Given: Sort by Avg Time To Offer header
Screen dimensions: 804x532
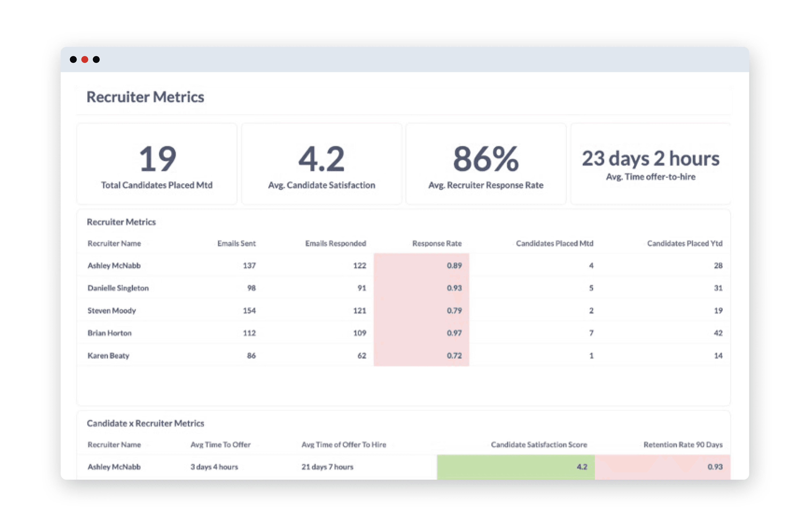Looking at the screenshot, I should (x=220, y=444).
